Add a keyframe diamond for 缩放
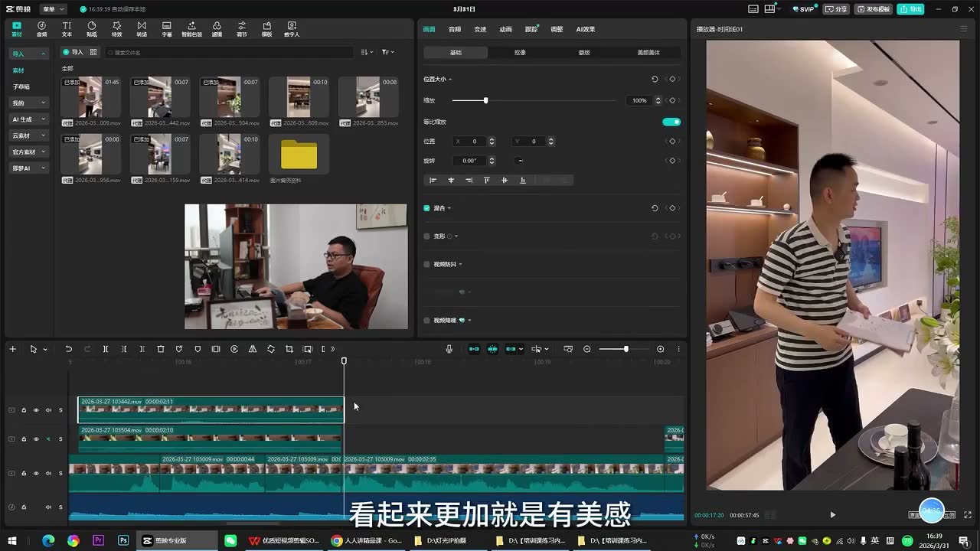This screenshot has height=551, width=980. coord(672,100)
